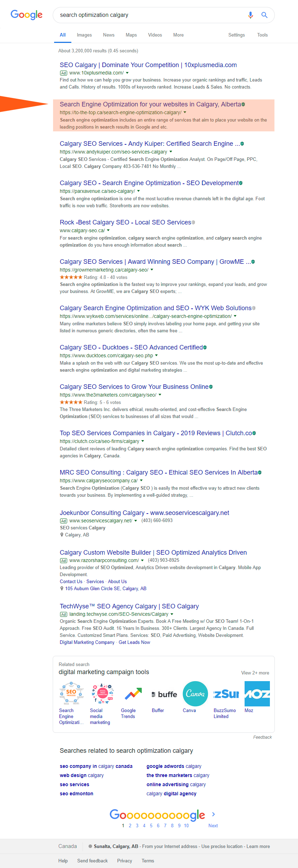Open dropdown arrow beside ducktoes.com URL
The width and height of the screenshot is (298, 868).
[156, 355]
